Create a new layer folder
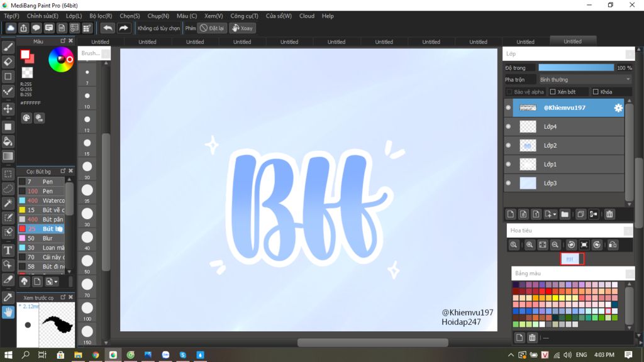 565,214
